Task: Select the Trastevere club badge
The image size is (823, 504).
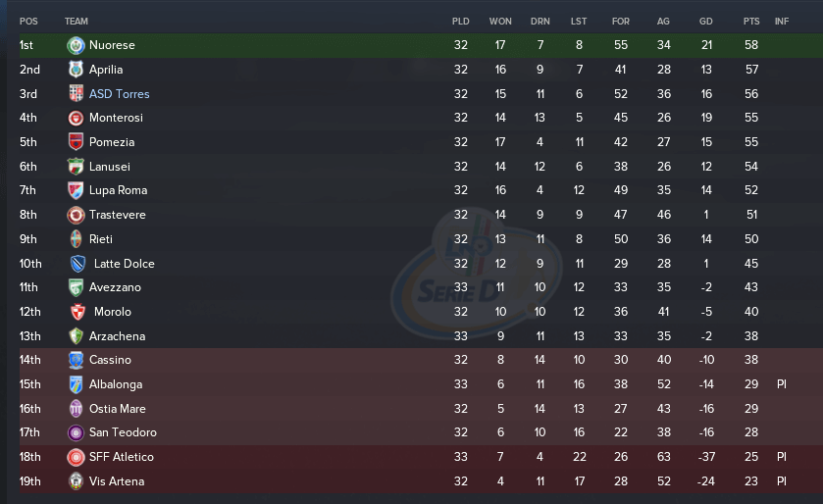Action: coord(76,215)
